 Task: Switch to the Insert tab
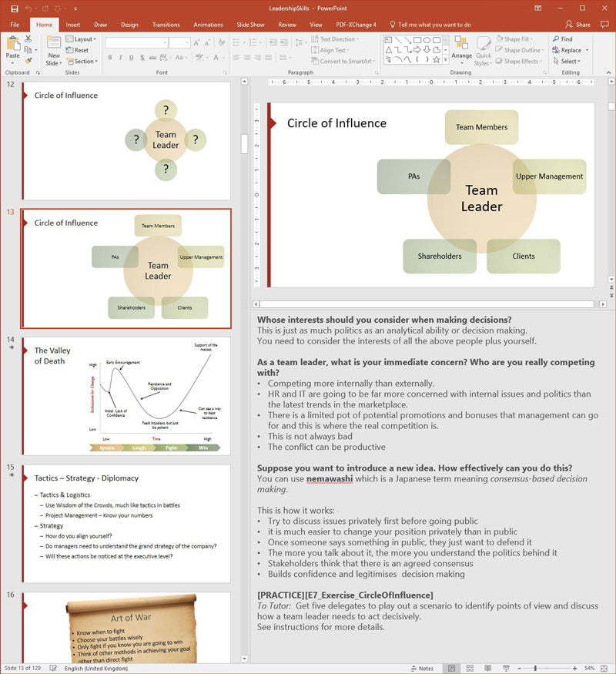coord(72,25)
